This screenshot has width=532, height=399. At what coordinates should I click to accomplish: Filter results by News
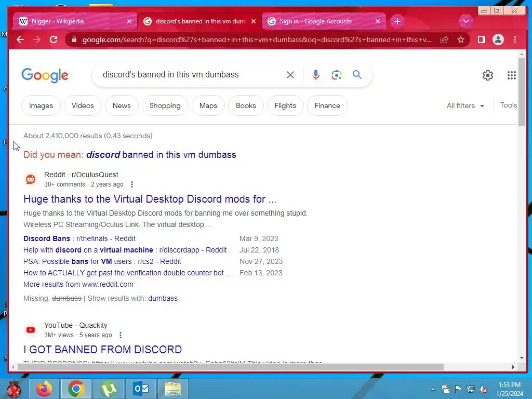(122, 106)
